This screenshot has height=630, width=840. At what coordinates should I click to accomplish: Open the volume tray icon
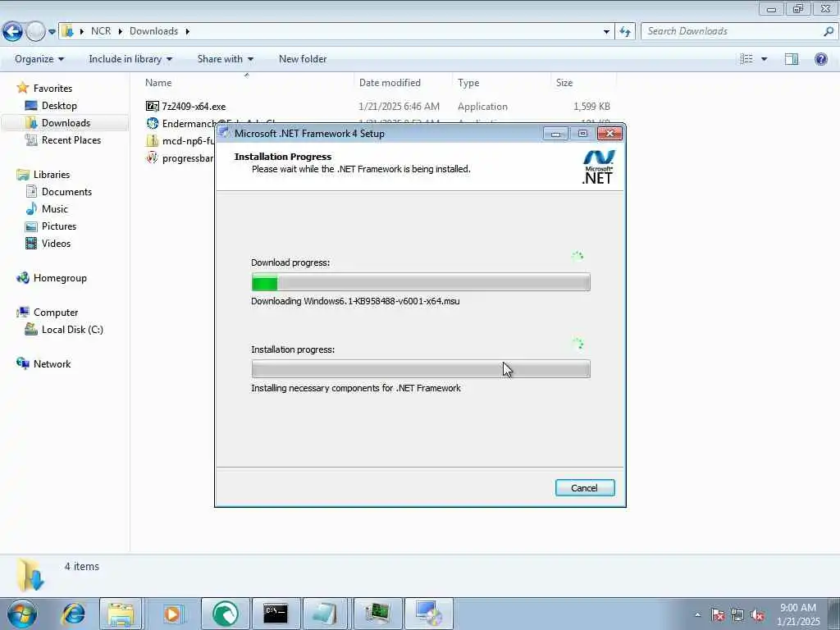point(757,615)
